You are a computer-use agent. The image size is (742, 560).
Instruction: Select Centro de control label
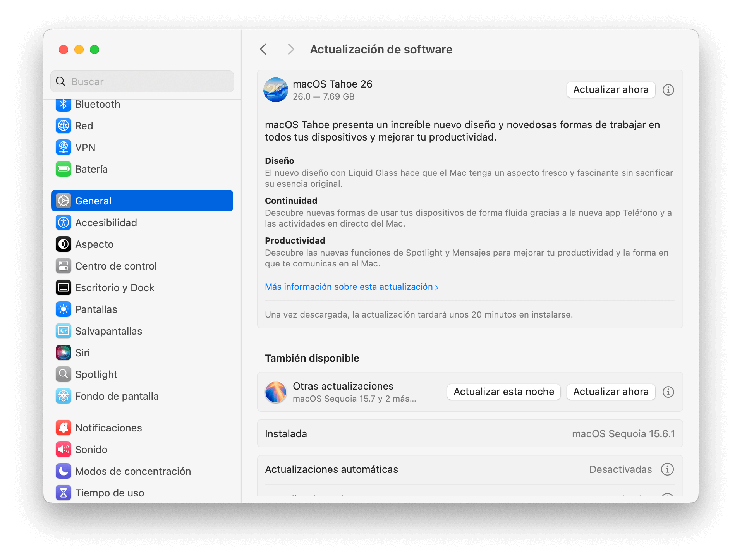pos(116,266)
